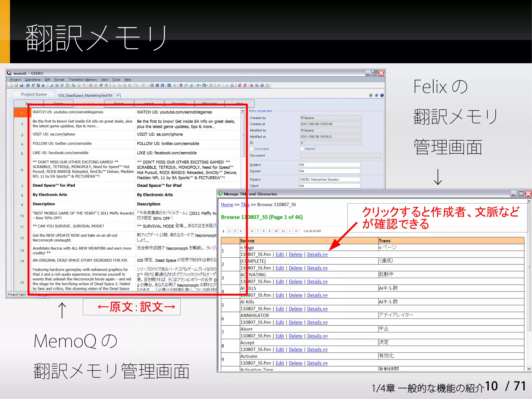Click the up arrow of Felix window scrollbar
This screenshot has width=532, height=399.
529,201
